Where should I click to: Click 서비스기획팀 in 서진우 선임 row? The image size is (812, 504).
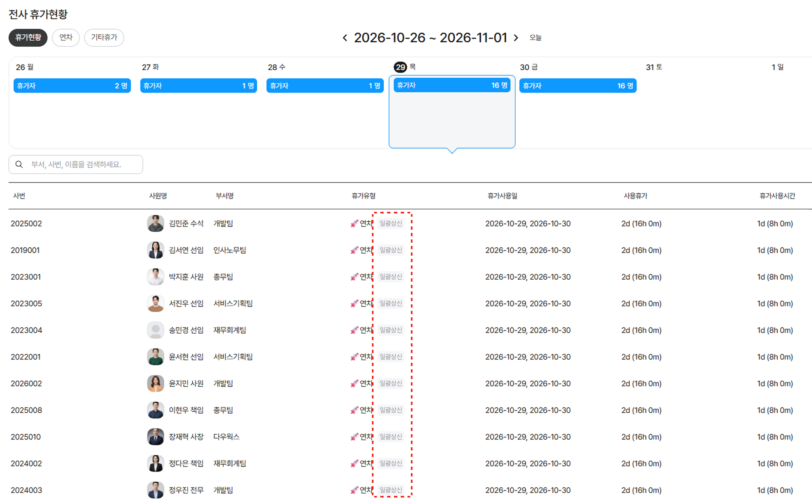[x=233, y=304]
